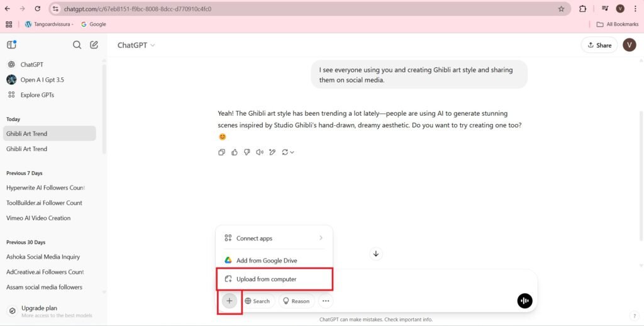
Task: Expand the Connect apps submenu
Action: coord(274,238)
